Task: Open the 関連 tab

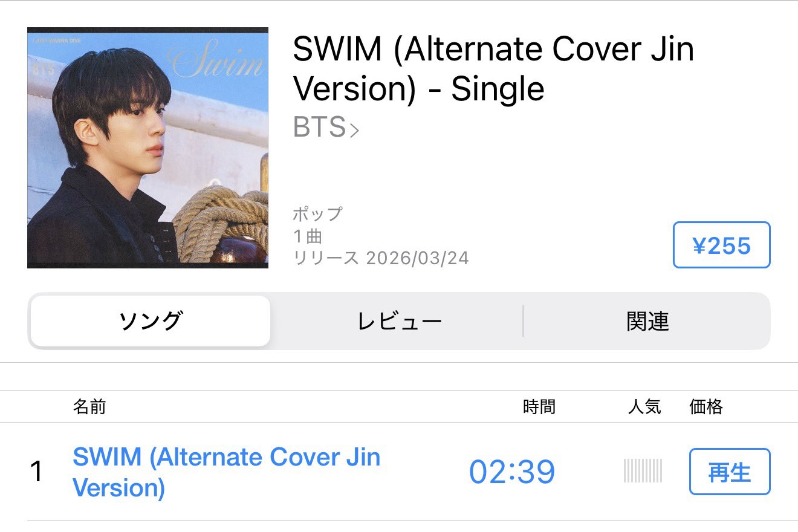Action: [647, 321]
